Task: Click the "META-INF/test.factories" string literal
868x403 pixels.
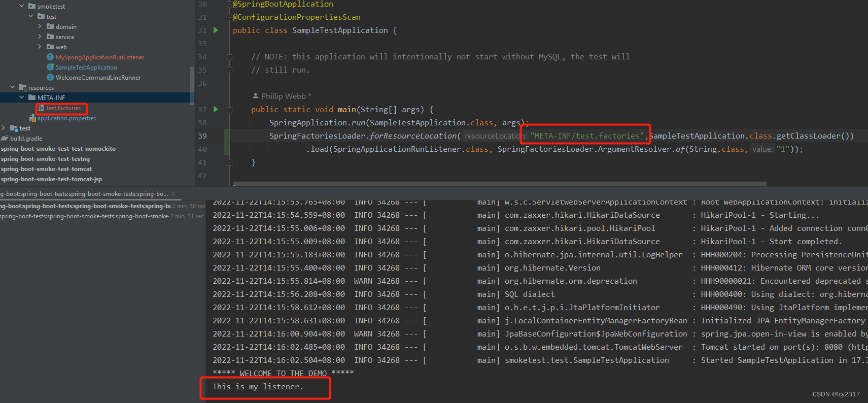Action: coord(587,136)
